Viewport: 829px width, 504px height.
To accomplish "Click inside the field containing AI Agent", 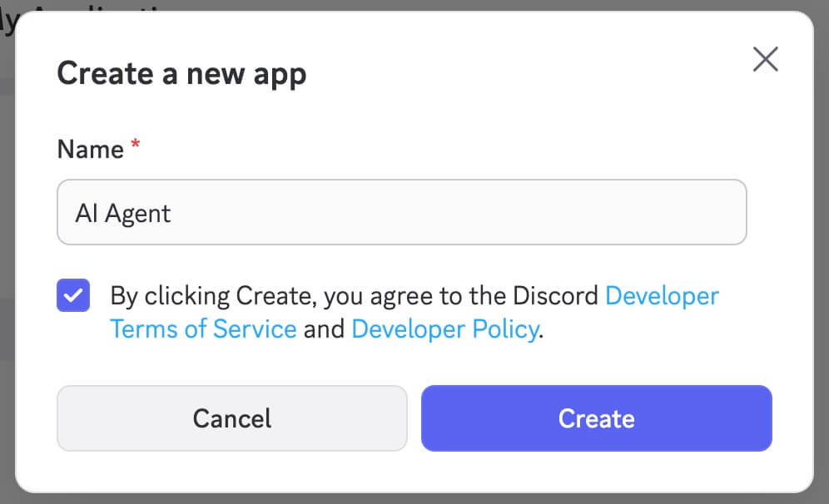I will 401,213.
